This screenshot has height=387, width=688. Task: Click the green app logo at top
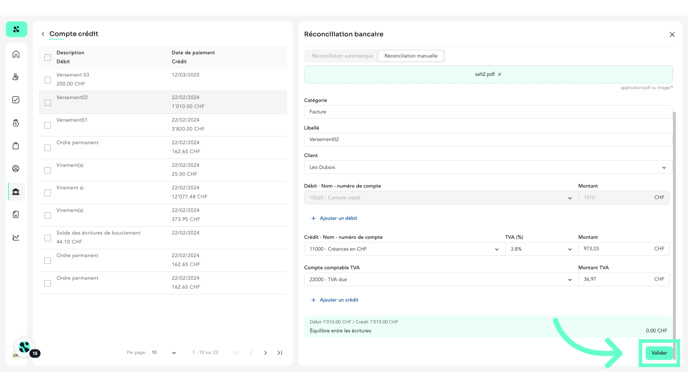pyautogui.click(x=16, y=29)
